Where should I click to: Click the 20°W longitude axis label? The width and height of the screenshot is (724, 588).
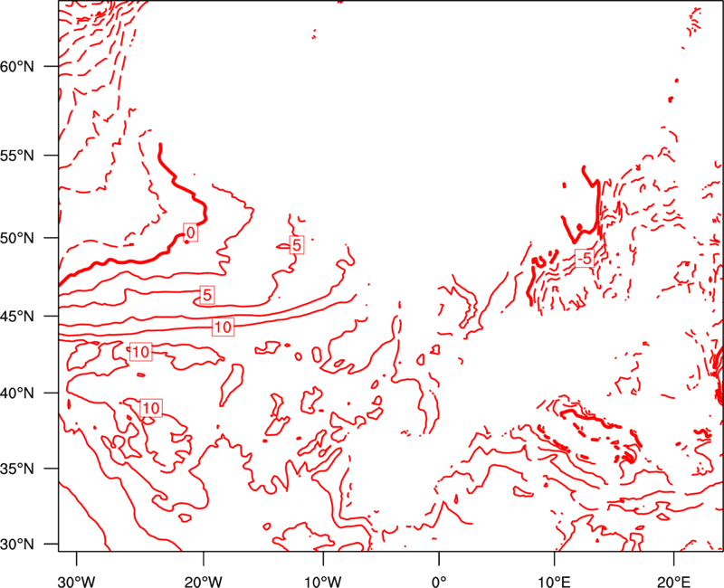(x=203, y=582)
